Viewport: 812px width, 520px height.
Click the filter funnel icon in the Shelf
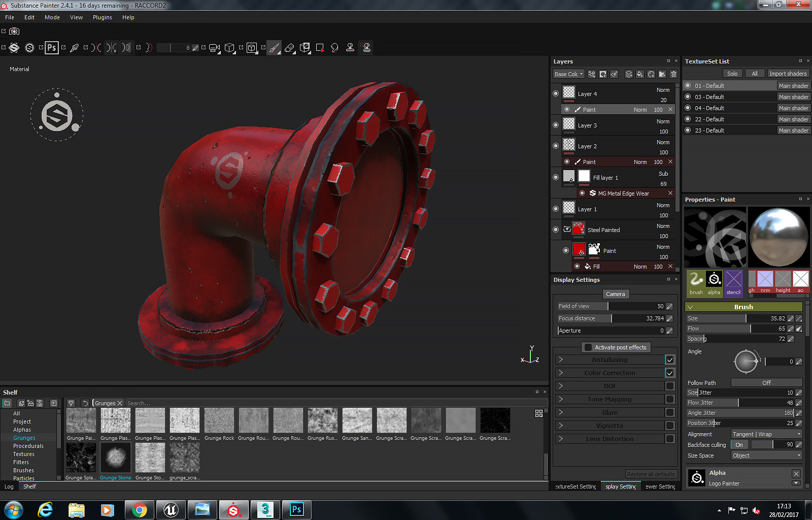(71, 403)
